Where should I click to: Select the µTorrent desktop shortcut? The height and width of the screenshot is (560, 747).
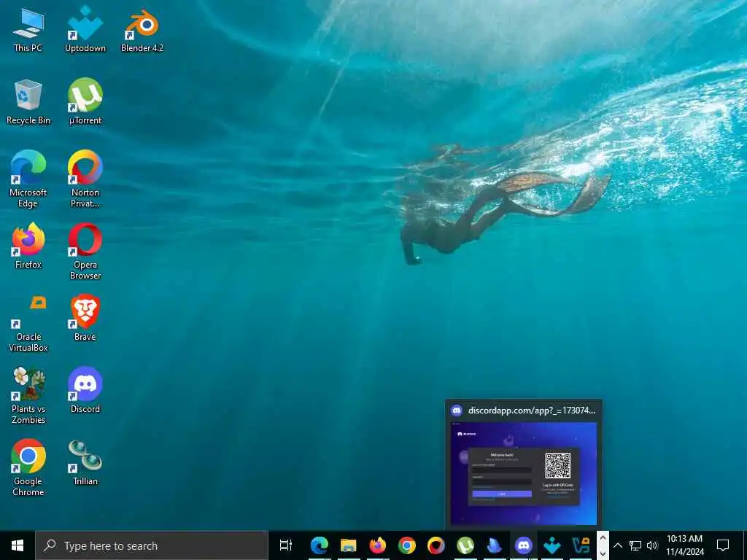coord(85,102)
